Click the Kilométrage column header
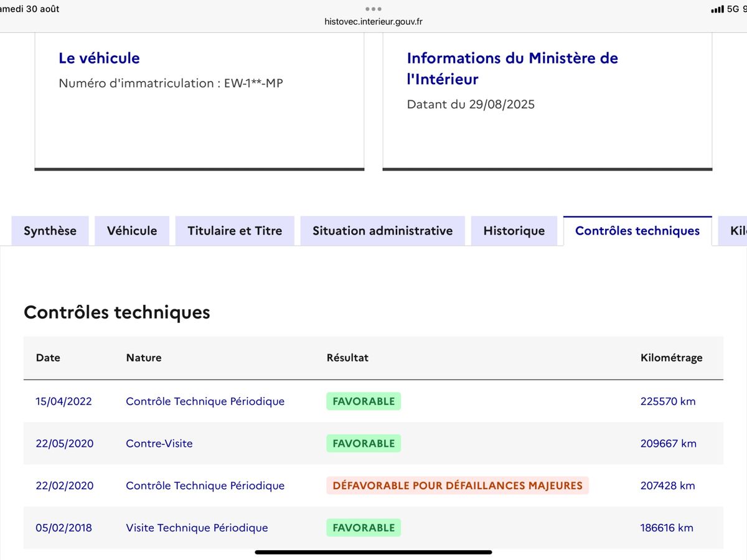The width and height of the screenshot is (747, 560). pyautogui.click(x=671, y=358)
